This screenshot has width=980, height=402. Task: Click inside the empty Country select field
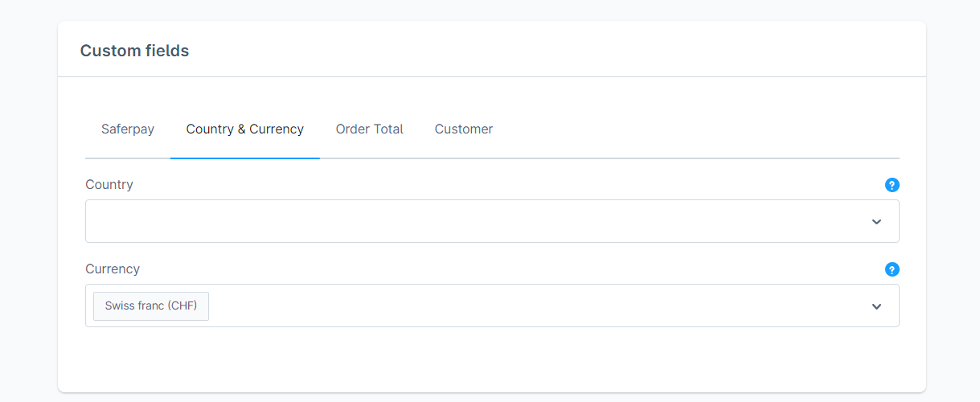466,221
